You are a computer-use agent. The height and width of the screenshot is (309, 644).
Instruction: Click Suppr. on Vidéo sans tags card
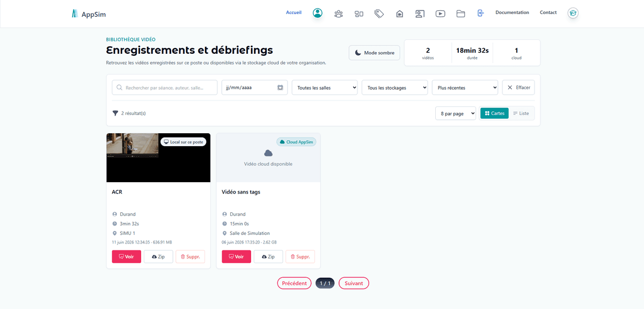(300, 257)
